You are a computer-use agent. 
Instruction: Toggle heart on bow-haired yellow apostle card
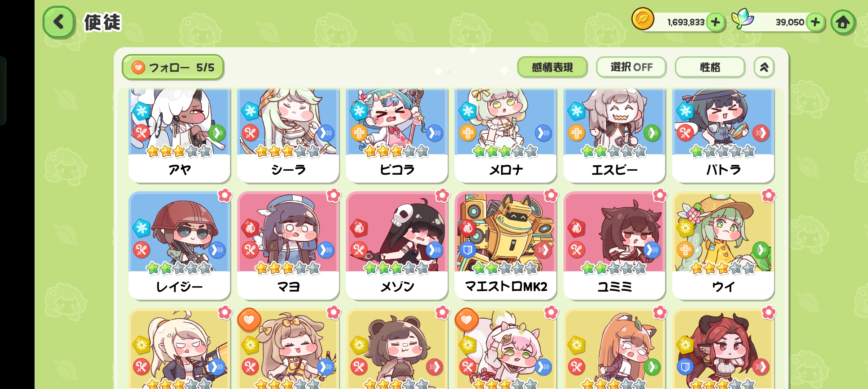pyautogui.click(x=249, y=320)
